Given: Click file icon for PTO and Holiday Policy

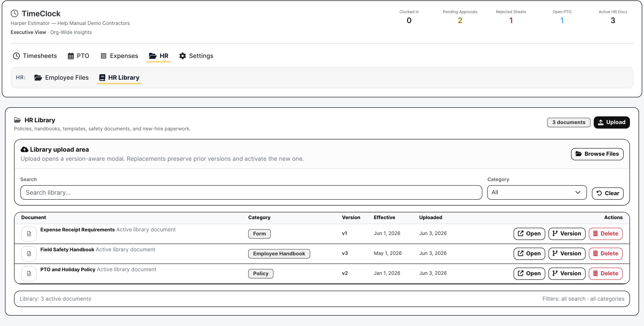Looking at the screenshot, I should [x=29, y=274].
